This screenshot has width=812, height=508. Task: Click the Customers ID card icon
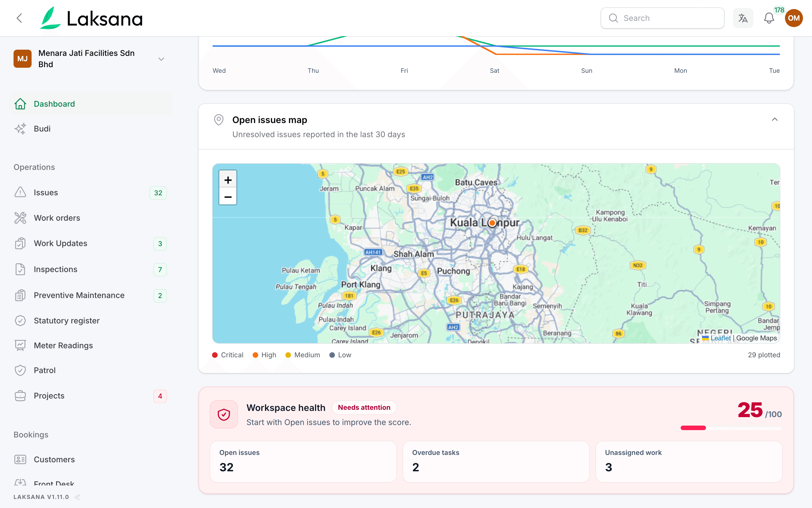(20, 459)
